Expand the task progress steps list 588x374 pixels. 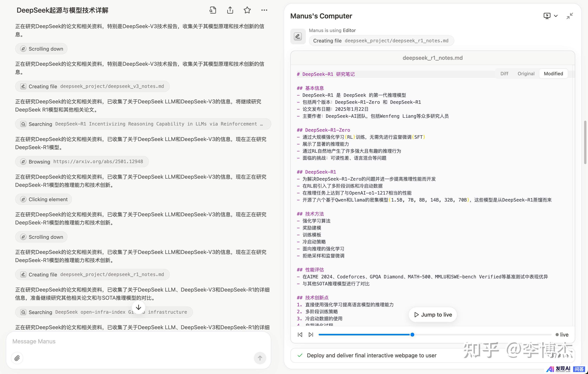[567, 355]
